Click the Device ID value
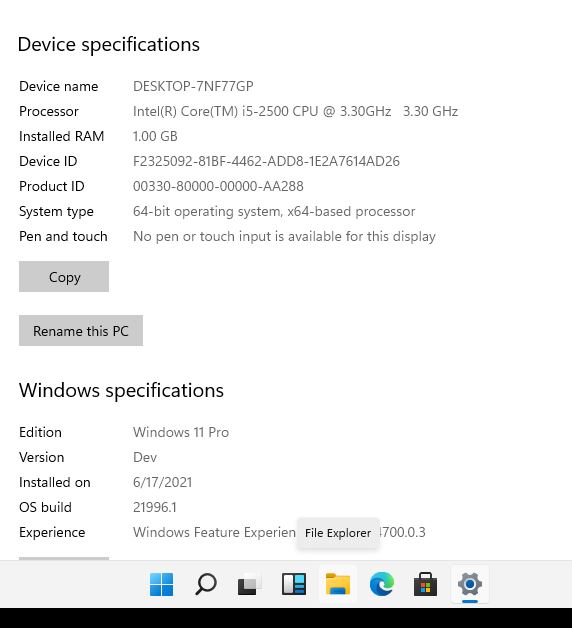The height and width of the screenshot is (628, 572). pyautogui.click(x=266, y=161)
